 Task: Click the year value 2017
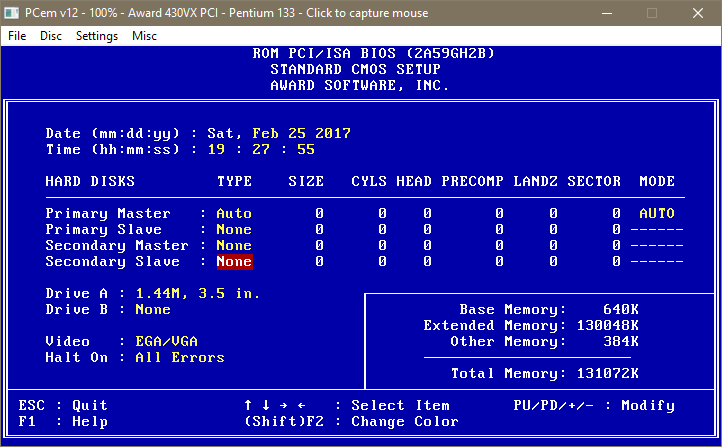[x=333, y=134]
